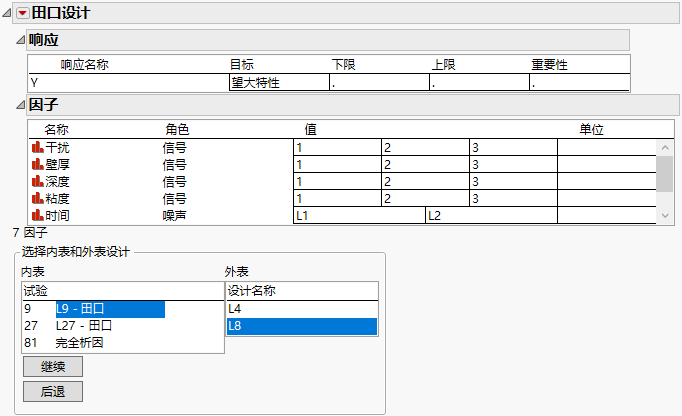
Task: Click the 深度 factor bar-chart icon
Action: pyautogui.click(x=37, y=181)
